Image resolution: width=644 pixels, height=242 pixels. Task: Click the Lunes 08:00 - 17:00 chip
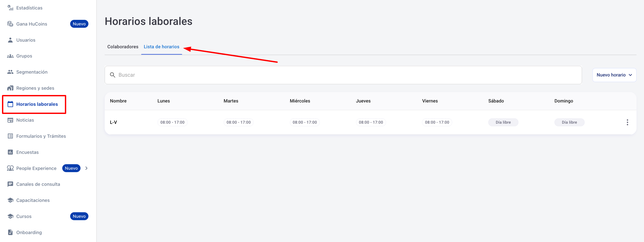coord(172,122)
